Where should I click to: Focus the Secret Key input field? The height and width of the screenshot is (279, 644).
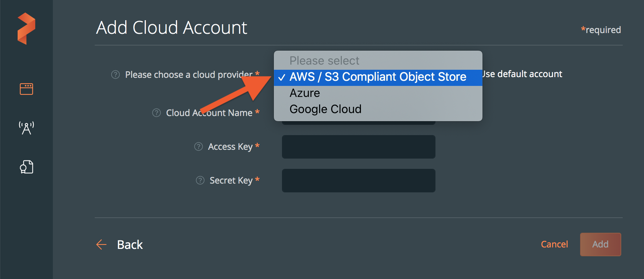(358, 181)
